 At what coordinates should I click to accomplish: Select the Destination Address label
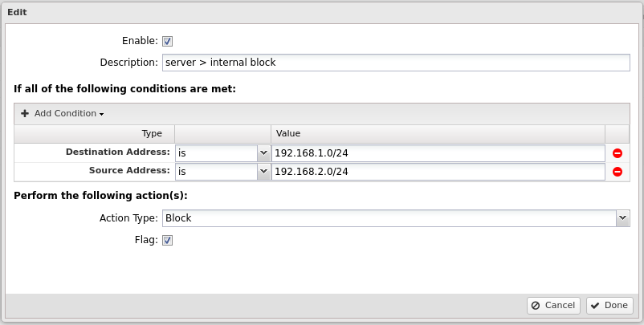pos(118,152)
